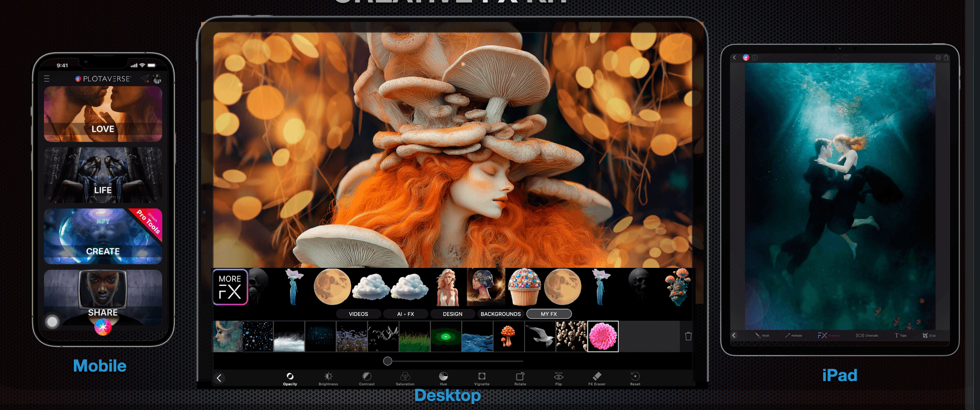The height and width of the screenshot is (410, 980).
Task: Open the settings gear on iPad
Action: tap(938, 58)
